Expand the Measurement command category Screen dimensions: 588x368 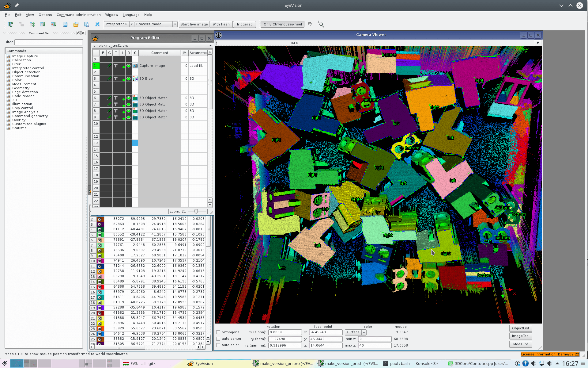point(24,84)
